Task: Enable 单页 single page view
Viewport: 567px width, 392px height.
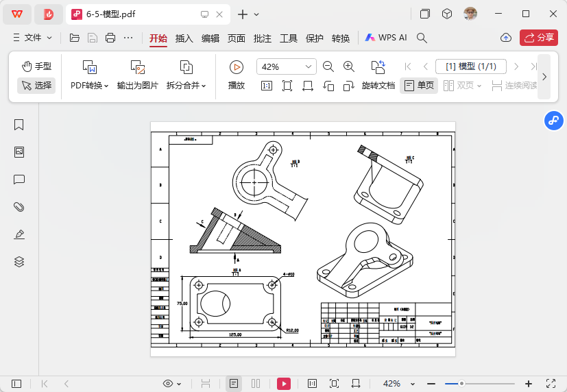Action: pyautogui.click(x=419, y=86)
